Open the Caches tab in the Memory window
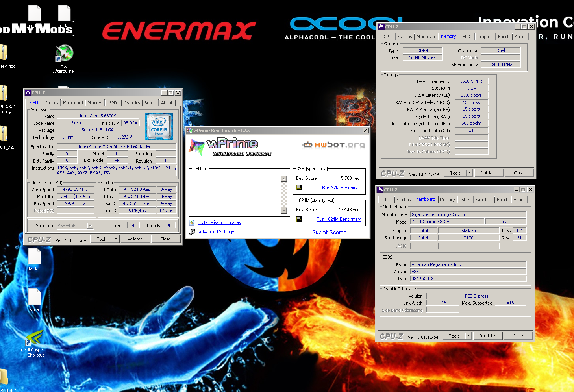The height and width of the screenshot is (392, 574). coord(405,37)
